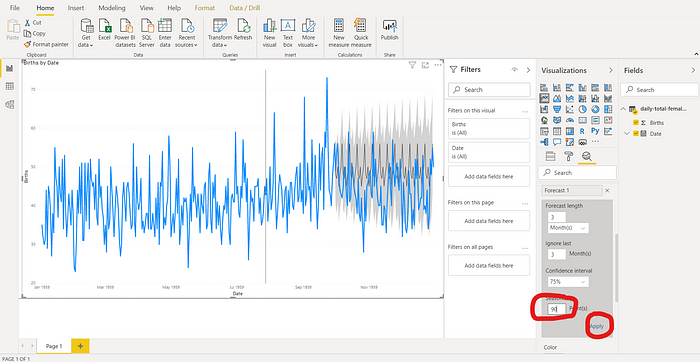
Task: Switch to Data view in the sidebar
Action: click(x=9, y=87)
